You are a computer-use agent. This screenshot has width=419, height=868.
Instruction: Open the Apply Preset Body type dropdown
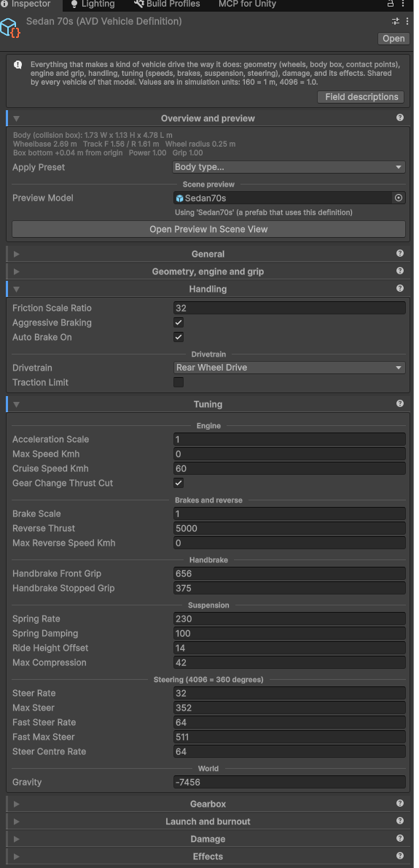289,167
